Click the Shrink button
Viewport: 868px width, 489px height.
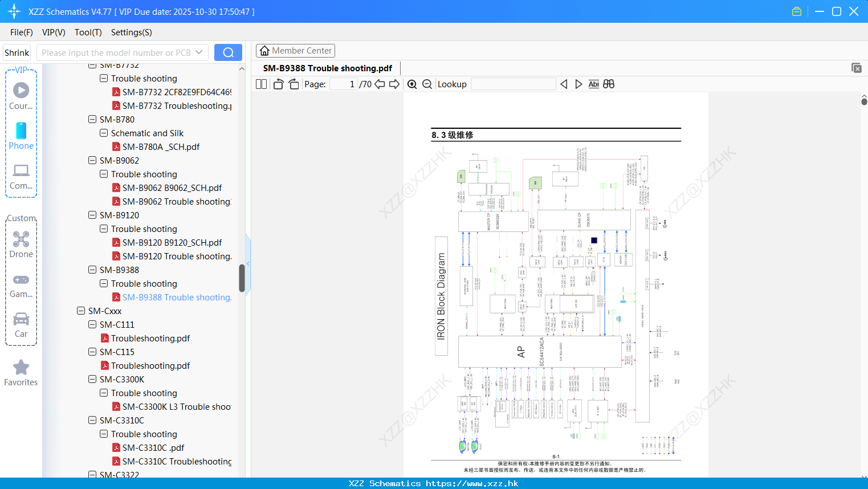[x=17, y=52]
